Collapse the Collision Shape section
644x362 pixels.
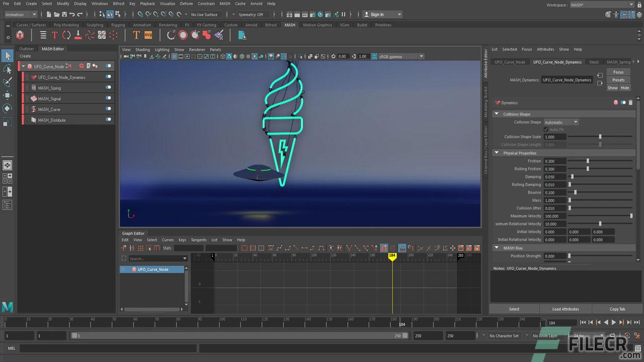coord(497,114)
